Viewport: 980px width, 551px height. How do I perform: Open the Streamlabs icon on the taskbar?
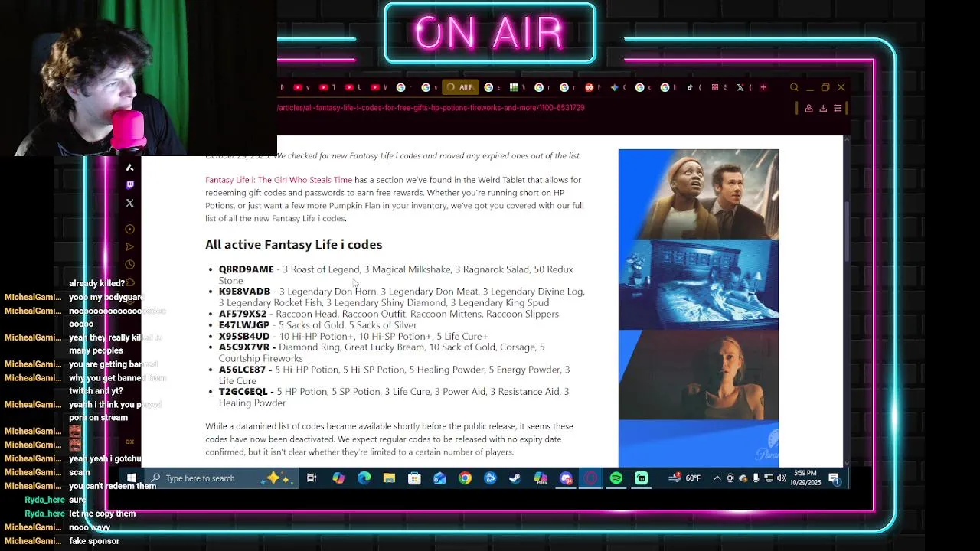pos(642,478)
